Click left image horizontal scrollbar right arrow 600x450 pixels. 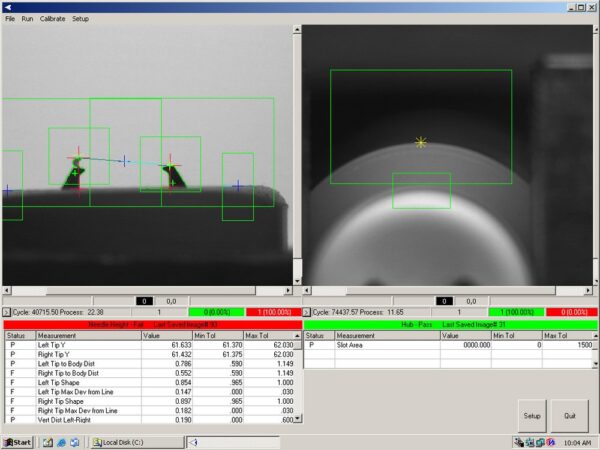click(289, 290)
